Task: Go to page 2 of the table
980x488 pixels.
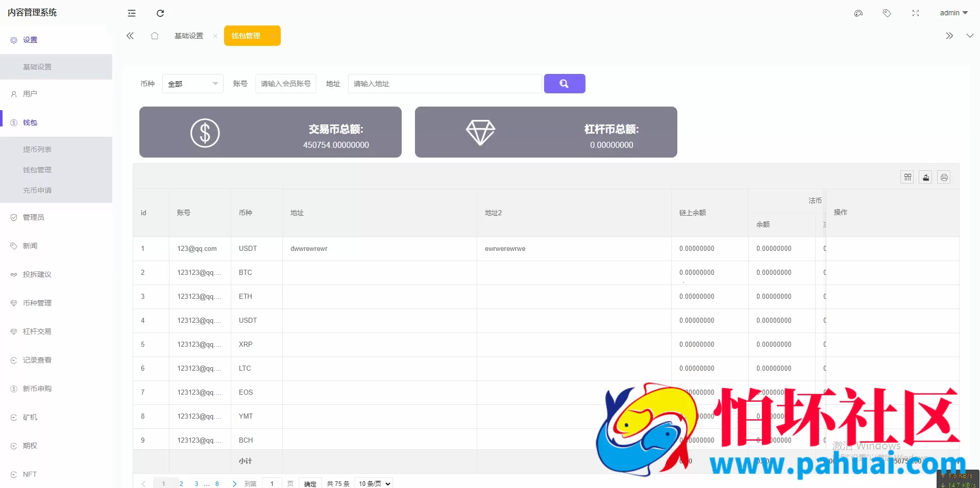Action: 181,483
